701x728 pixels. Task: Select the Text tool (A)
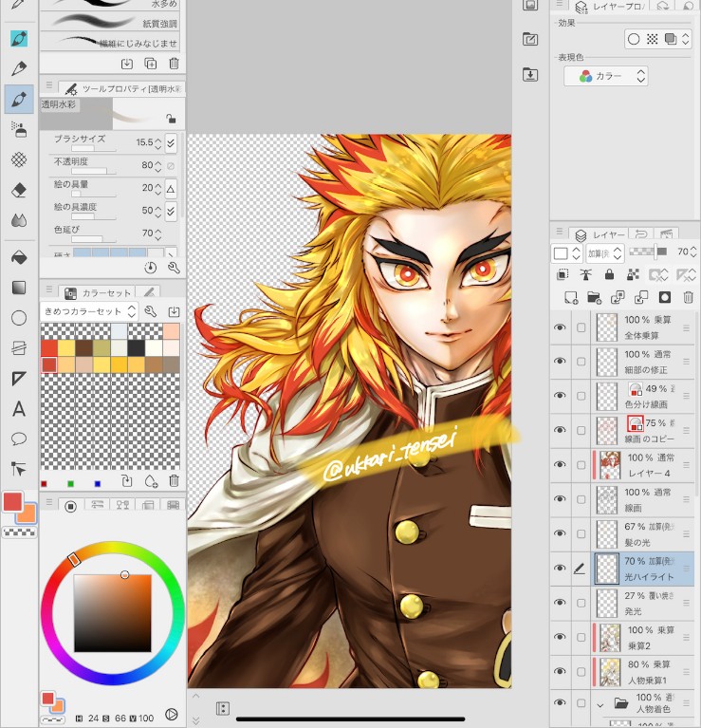[x=19, y=409]
